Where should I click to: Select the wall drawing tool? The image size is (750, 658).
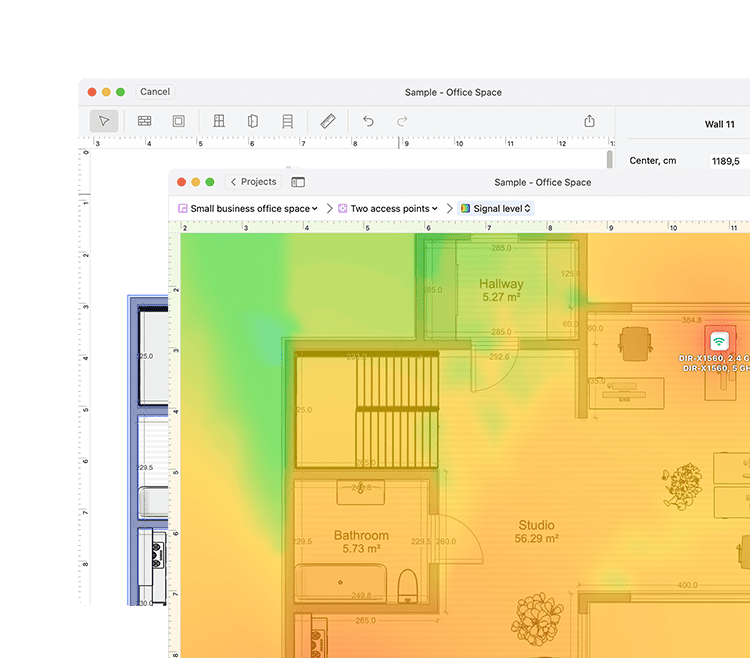(x=144, y=121)
